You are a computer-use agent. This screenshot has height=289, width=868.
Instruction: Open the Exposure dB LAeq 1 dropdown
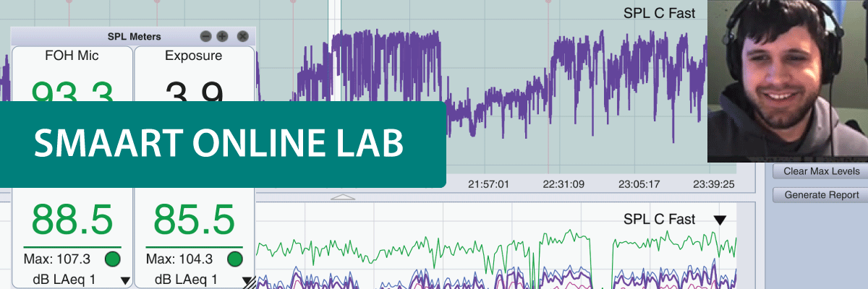click(248, 281)
